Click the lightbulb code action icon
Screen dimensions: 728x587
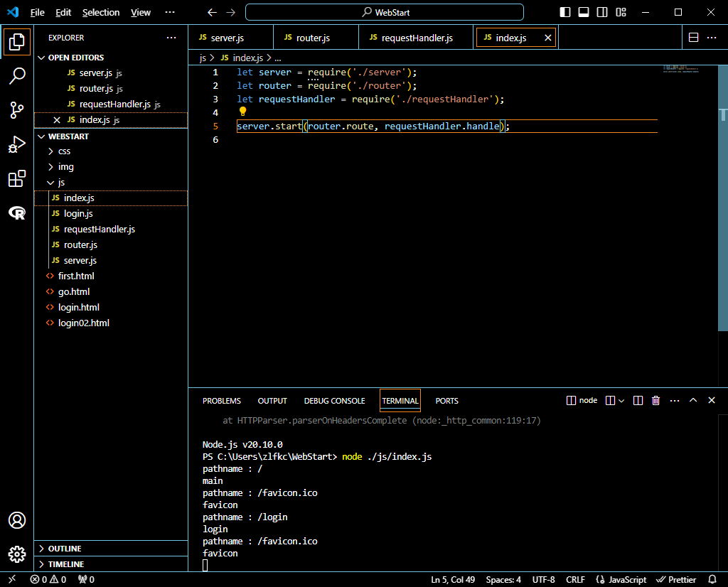pyautogui.click(x=242, y=112)
